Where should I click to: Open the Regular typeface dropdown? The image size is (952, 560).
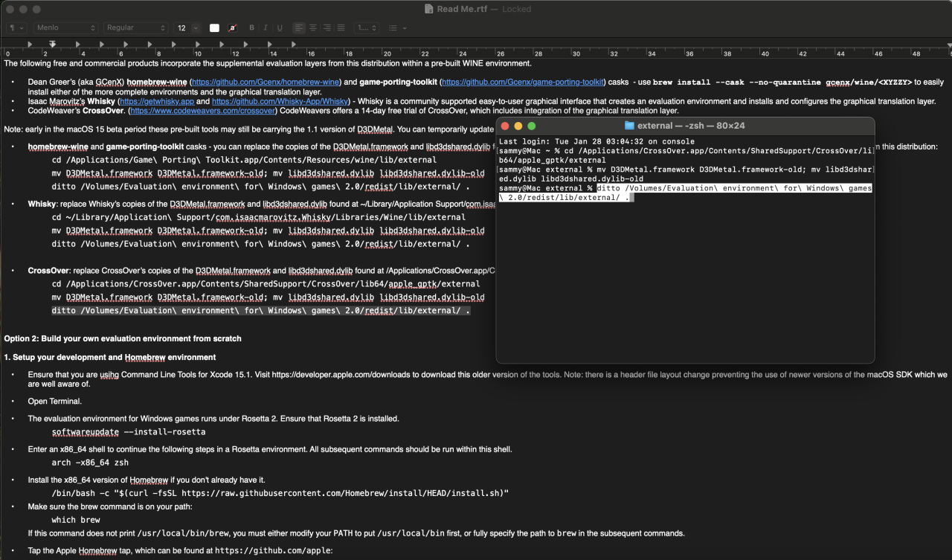coord(136,28)
